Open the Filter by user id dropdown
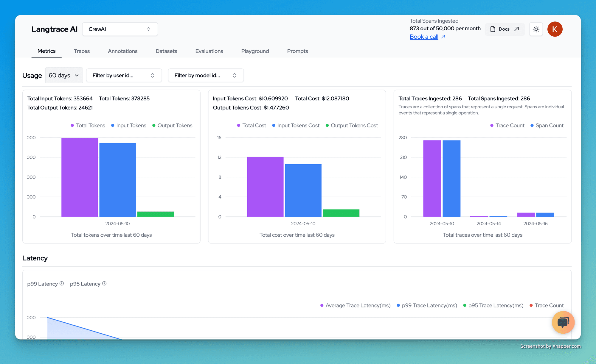The height and width of the screenshot is (364, 596). pyautogui.click(x=124, y=75)
